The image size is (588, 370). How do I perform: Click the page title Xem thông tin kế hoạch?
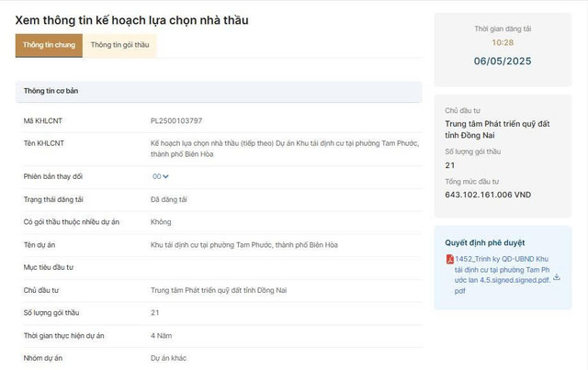pos(131,20)
